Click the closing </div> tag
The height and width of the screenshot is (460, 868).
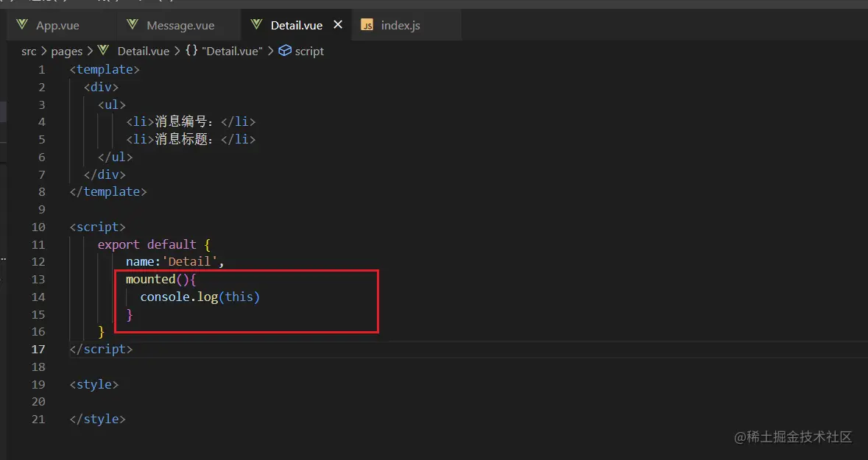(105, 174)
